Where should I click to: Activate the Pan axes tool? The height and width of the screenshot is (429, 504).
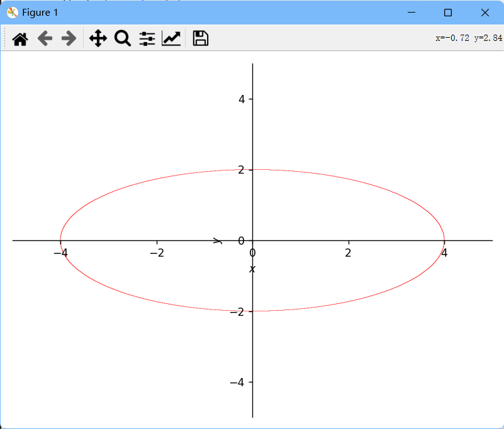click(x=98, y=38)
